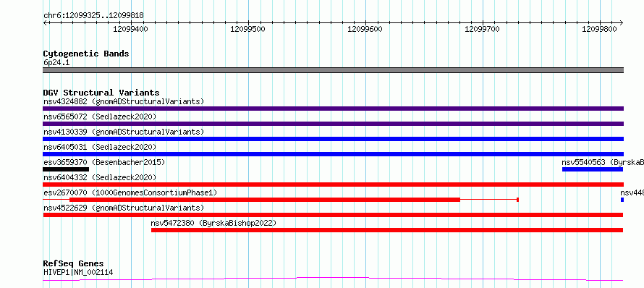This screenshot has width=644, height=288.
Task: Click the red nsv5472380 variant bar
Action: 387,230
